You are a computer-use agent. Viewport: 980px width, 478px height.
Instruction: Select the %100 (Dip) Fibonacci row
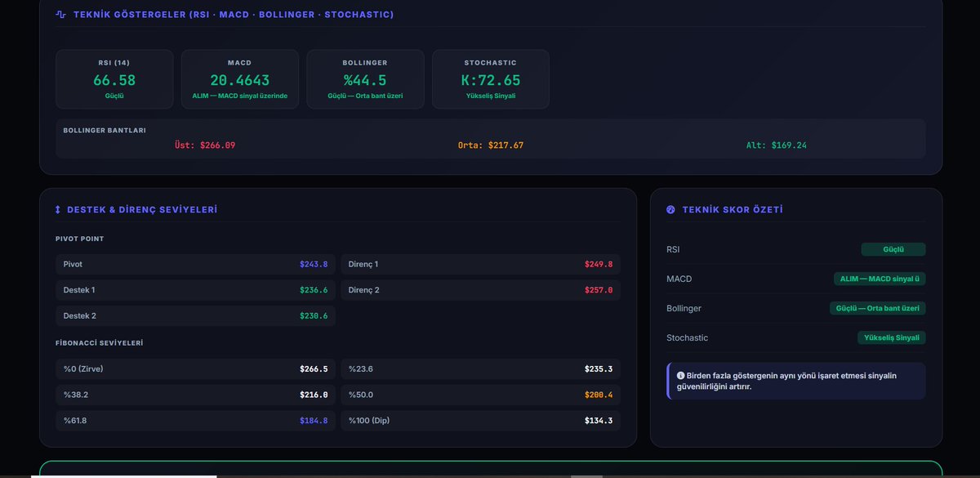pos(480,420)
